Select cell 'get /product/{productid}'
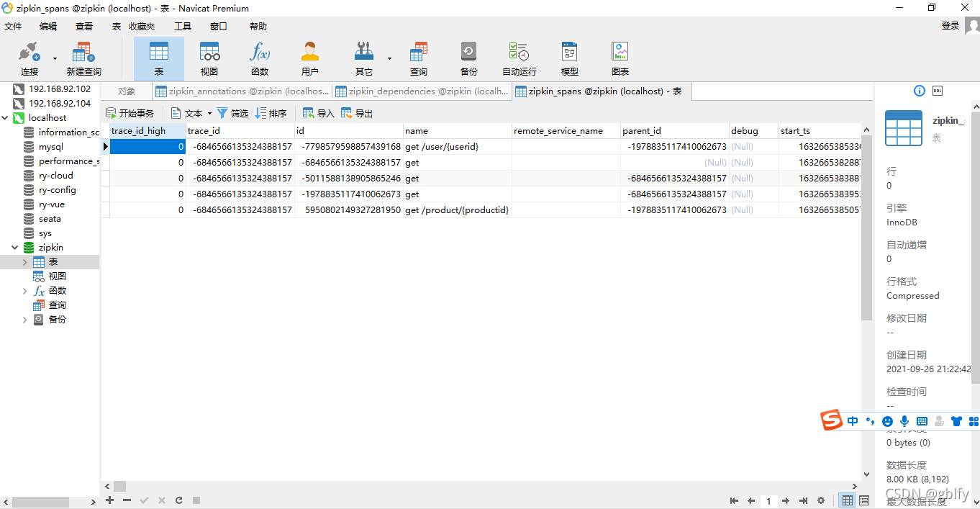The width and height of the screenshot is (980, 509). coord(457,210)
